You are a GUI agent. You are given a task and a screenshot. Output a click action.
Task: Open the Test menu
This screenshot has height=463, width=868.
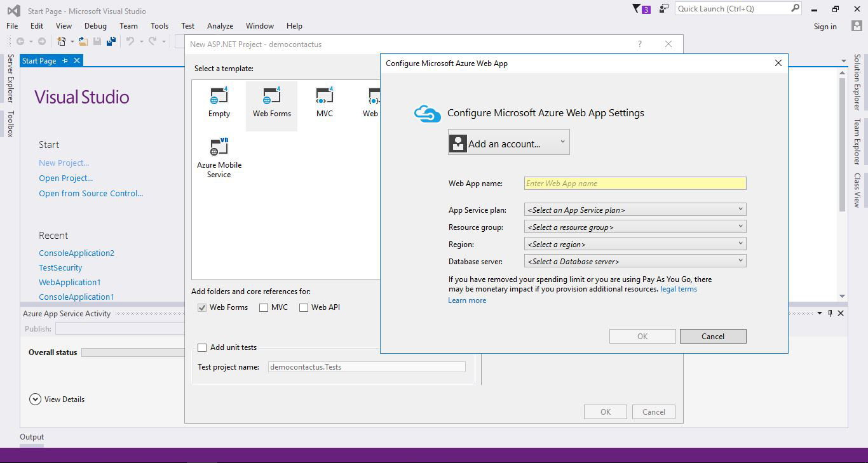click(x=187, y=26)
